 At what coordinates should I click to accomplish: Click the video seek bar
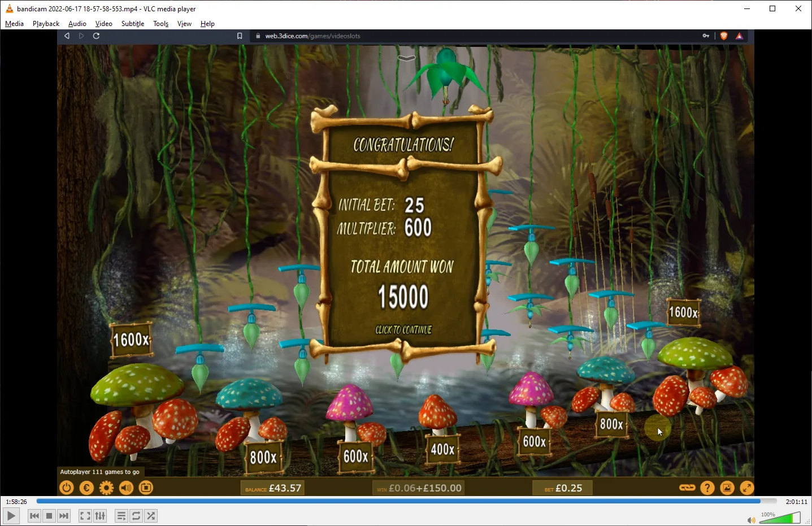tap(406, 501)
